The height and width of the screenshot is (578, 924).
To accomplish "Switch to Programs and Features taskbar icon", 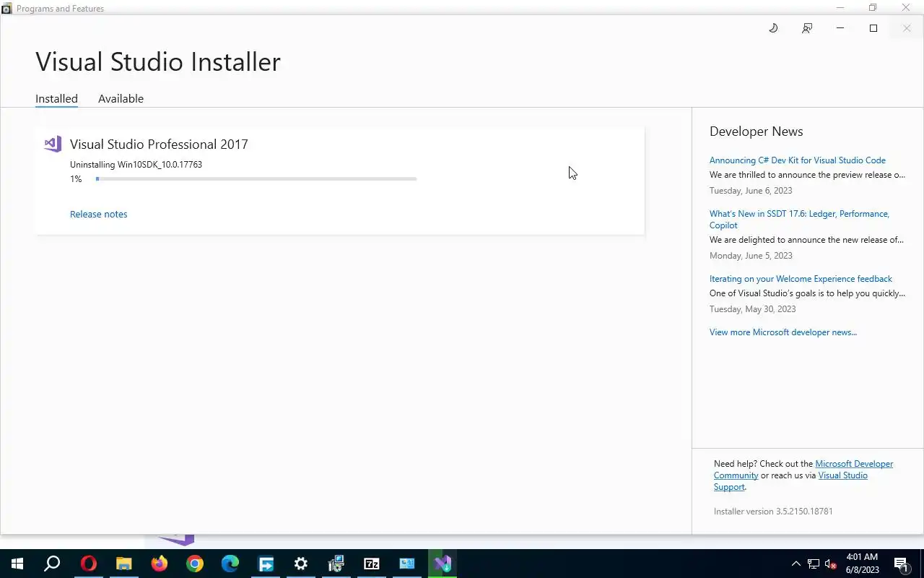I will point(336,564).
